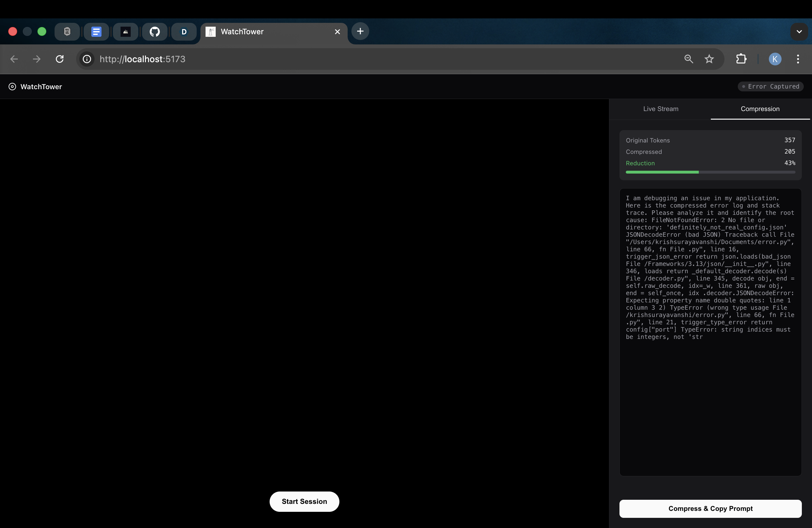Select the Compression tab
Image resolution: width=812 pixels, height=528 pixels.
(x=760, y=109)
